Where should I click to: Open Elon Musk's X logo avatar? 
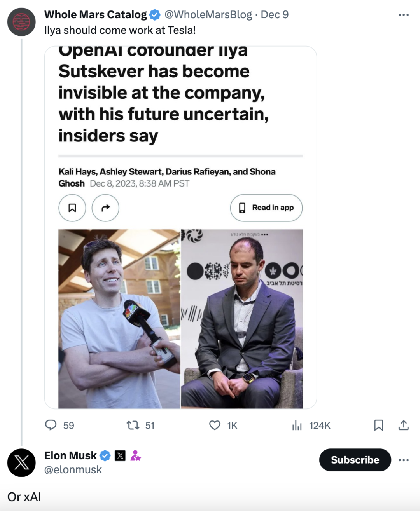coord(21,463)
